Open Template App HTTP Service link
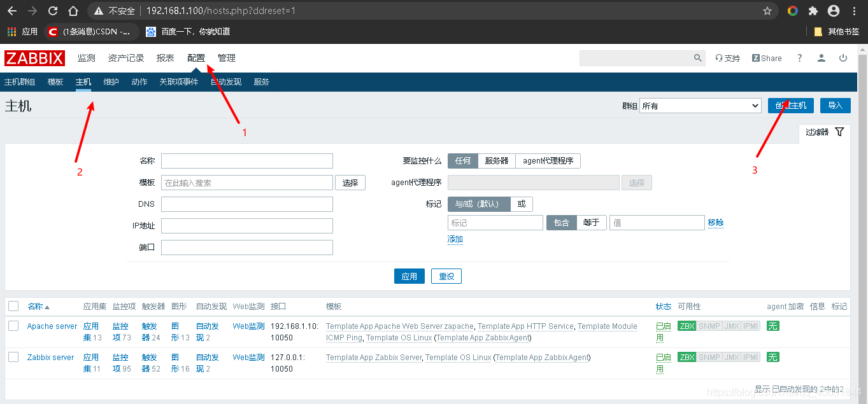 [525, 326]
